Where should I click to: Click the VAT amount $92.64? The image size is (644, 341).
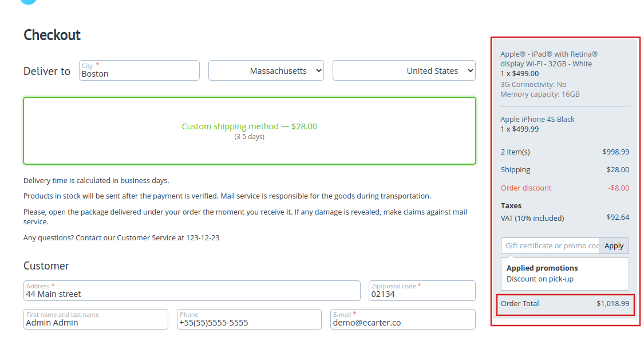(x=618, y=217)
